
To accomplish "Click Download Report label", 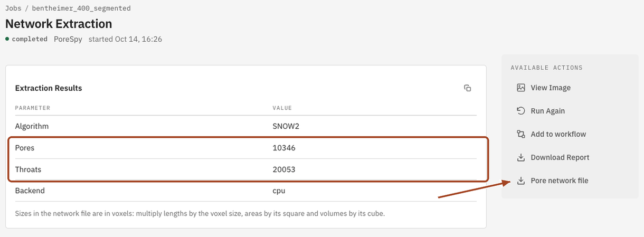I will [560, 157].
